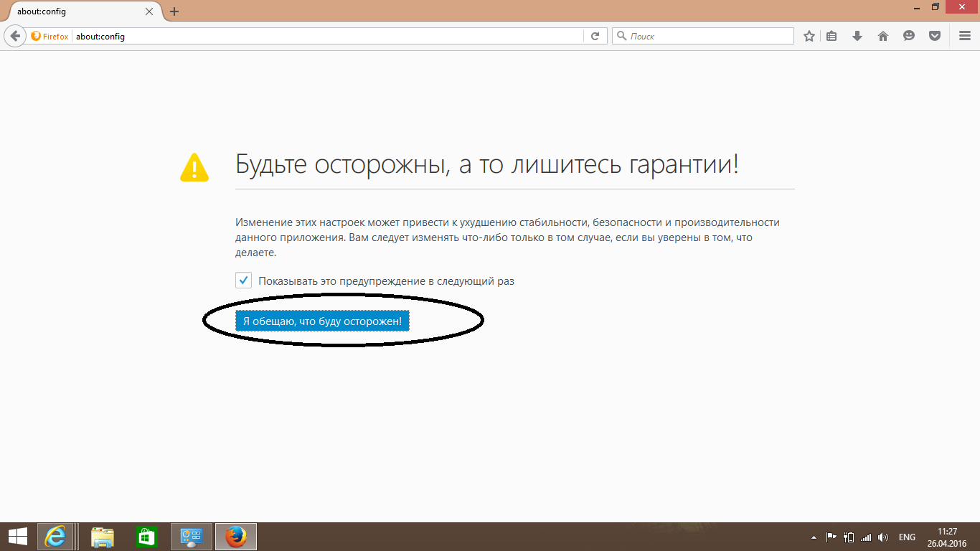Go to the Firefox home page
The width and height of the screenshot is (980, 551).
[x=883, y=36]
